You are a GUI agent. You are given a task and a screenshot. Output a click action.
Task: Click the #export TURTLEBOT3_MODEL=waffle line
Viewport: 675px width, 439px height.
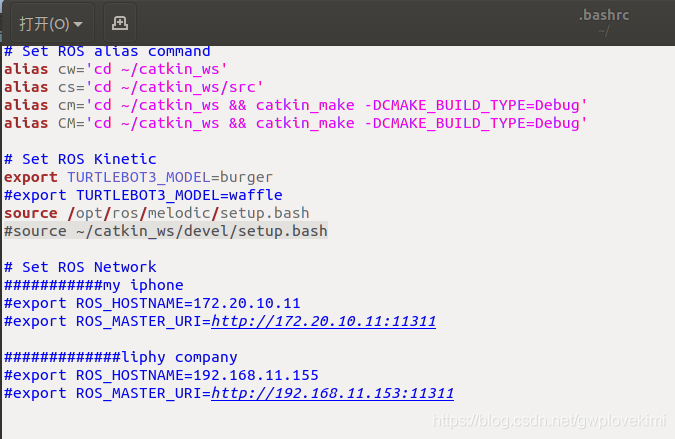(x=143, y=195)
